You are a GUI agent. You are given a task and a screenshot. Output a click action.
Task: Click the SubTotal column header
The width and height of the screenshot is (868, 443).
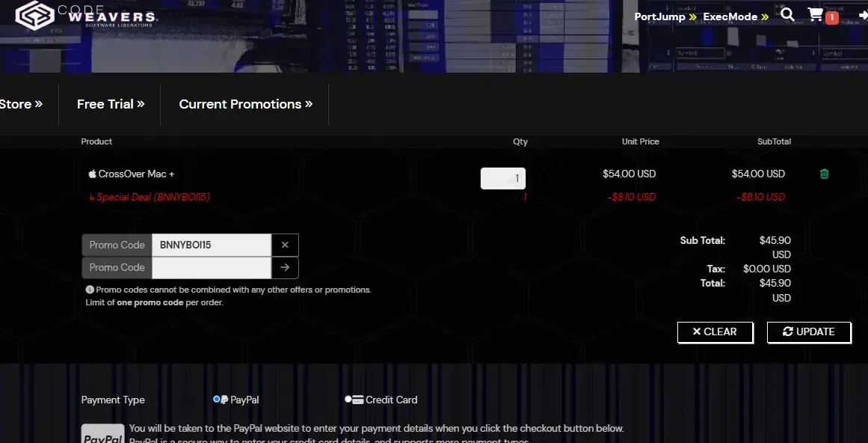click(x=774, y=141)
